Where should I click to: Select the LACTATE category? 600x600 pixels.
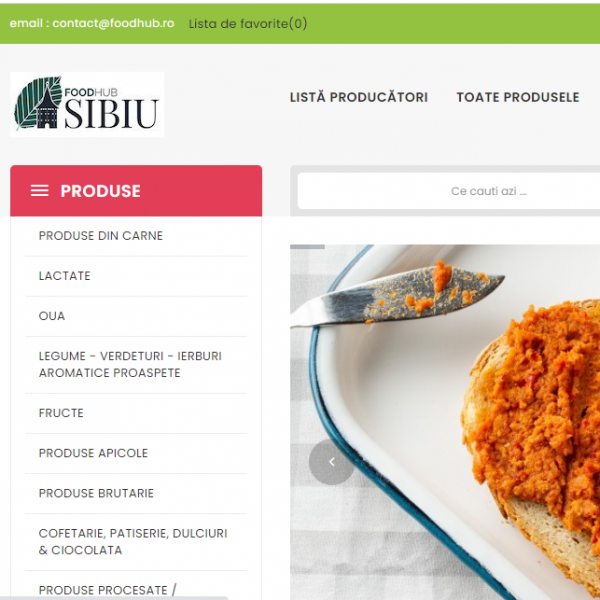click(x=65, y=276)
